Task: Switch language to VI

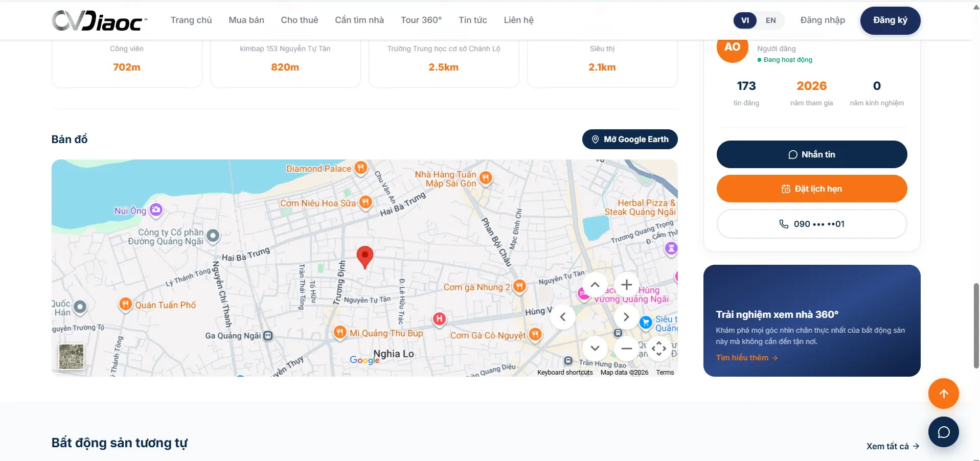Action: (745, 20)
